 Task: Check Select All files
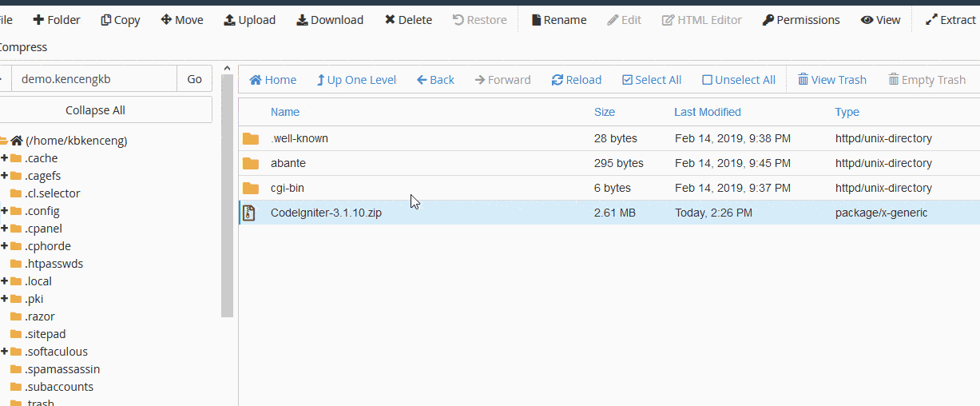click(652, 80)
